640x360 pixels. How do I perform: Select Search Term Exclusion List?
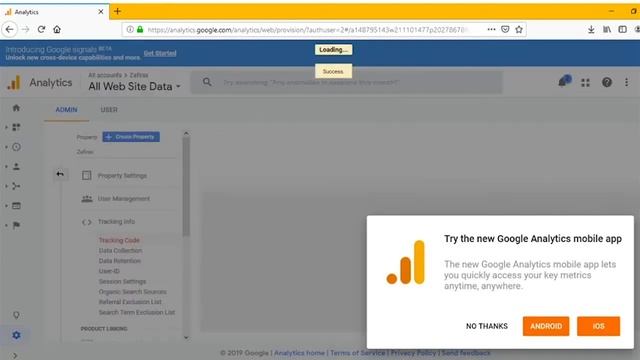(x=137, y=312)
